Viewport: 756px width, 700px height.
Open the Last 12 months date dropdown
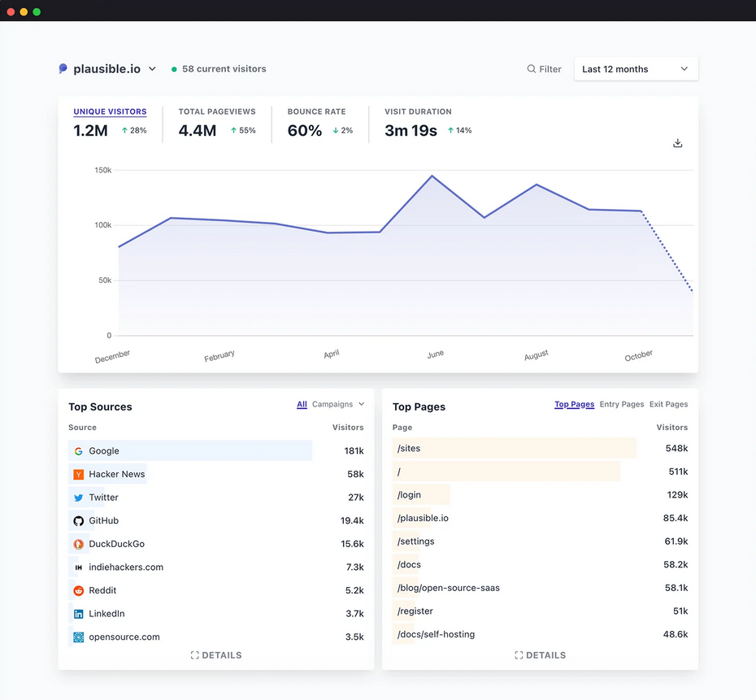coord(636,69)
